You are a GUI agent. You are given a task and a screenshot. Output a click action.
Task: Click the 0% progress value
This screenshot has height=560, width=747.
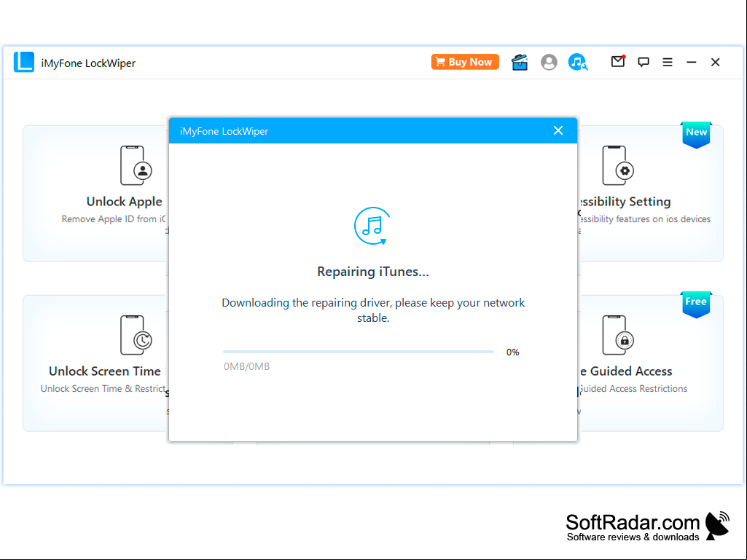coord(512,352)
